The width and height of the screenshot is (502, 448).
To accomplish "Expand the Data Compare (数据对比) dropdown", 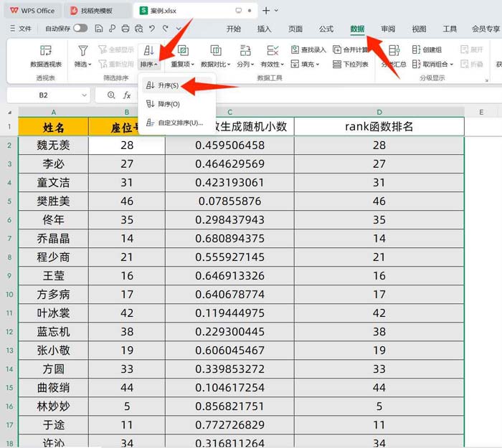I will 229,65.
